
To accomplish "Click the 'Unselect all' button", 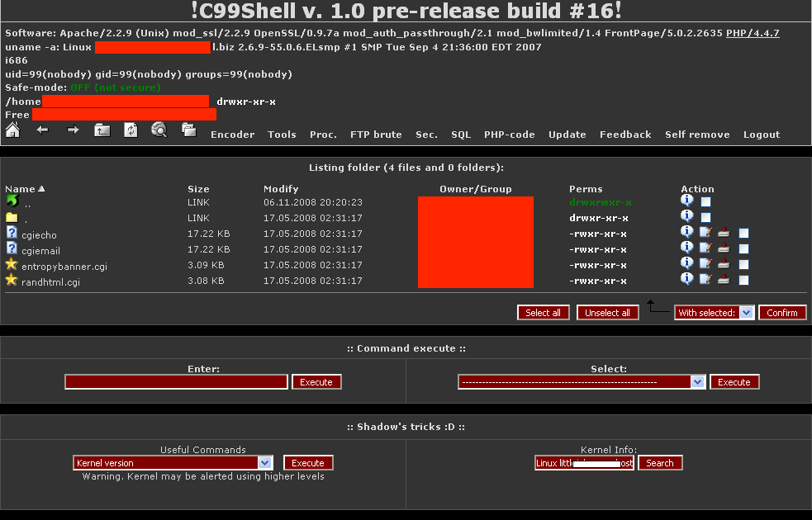I will click(607, 313).
